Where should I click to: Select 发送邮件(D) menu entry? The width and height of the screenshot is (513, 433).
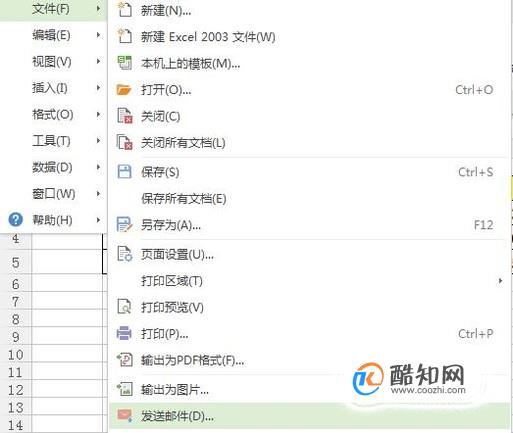point(309,416)
